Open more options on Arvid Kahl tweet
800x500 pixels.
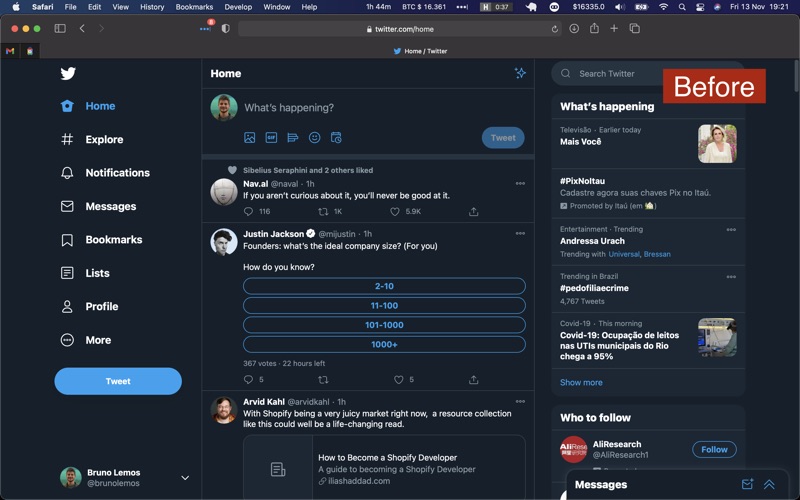[520, 402]
